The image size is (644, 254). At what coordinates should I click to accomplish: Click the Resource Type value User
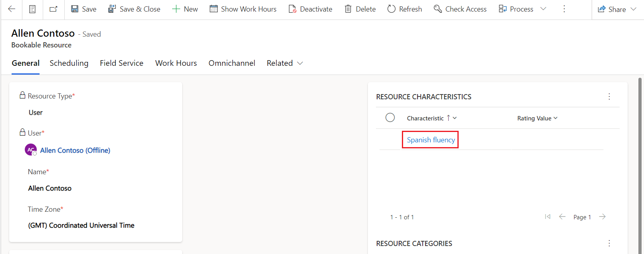tap(36, 112)
